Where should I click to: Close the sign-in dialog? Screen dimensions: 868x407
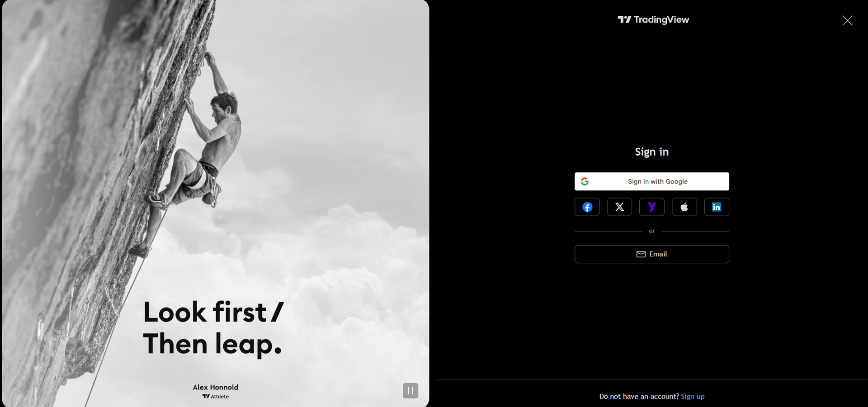(x=847, y=20)
